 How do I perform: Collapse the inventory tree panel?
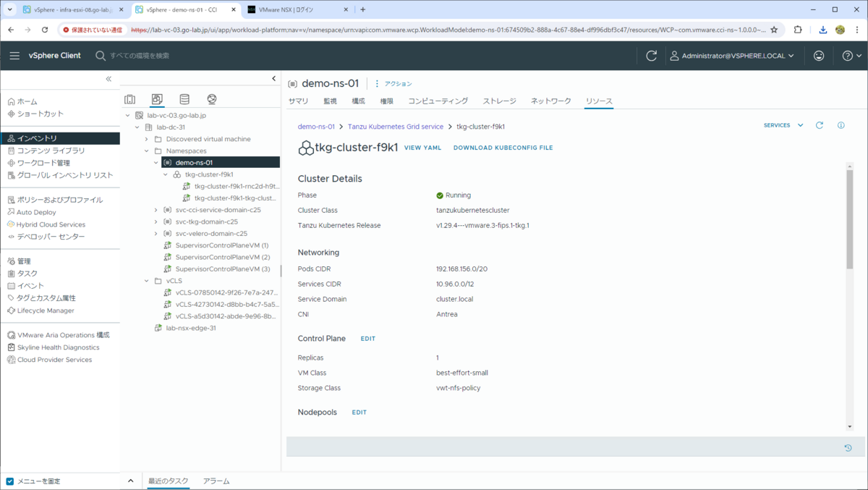[273, 78]
